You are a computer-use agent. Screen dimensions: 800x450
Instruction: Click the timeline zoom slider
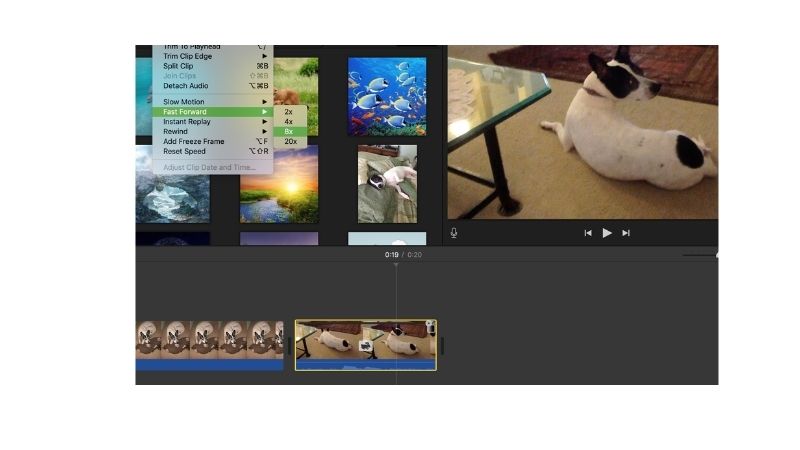(x=700, y=255)
